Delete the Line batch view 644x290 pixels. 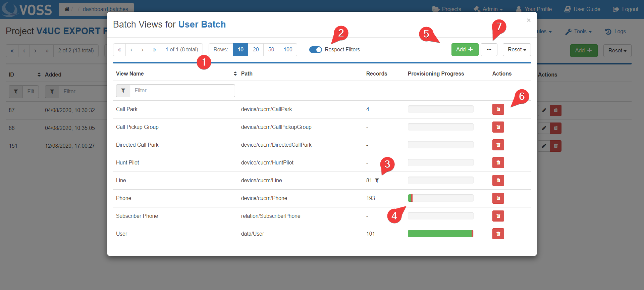(x=498, y=180)
